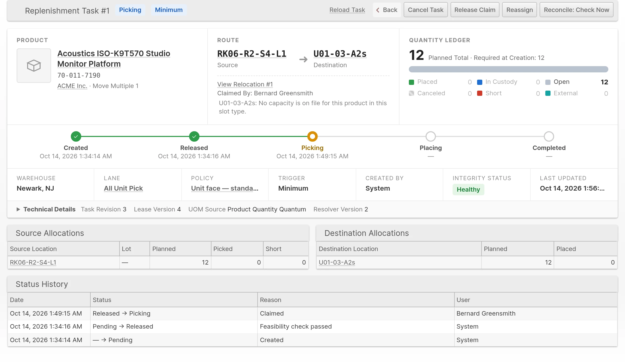Click the Source Location column header
Image resolution: width=625 pixels, height=364 pixels.
pos(64,249)
